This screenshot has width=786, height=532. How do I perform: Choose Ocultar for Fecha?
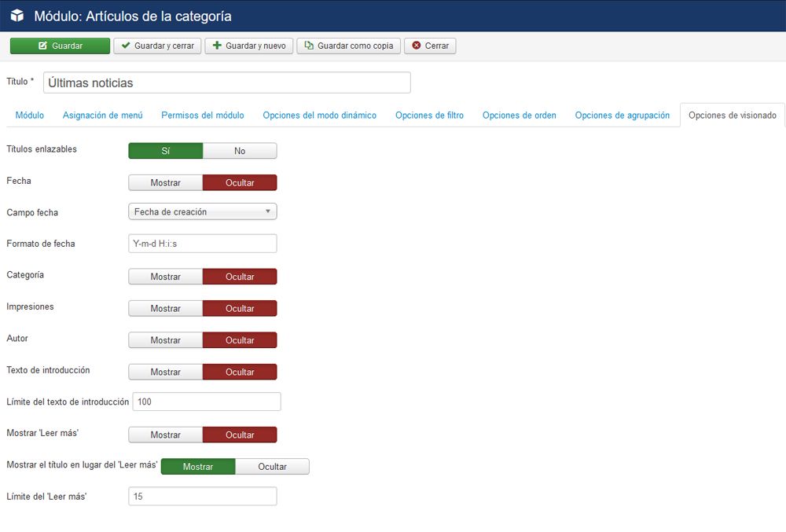(x=240, y=183)
